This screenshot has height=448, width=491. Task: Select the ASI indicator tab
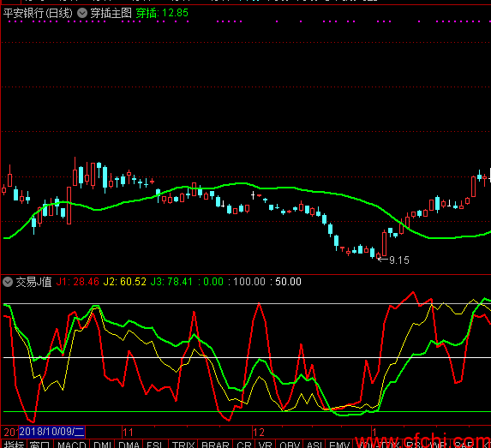click(314, 445)
